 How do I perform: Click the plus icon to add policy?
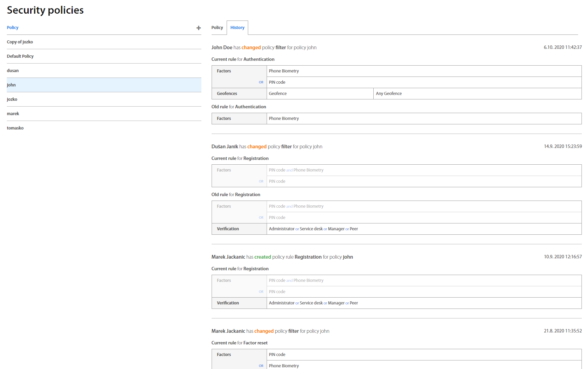(198, 28)
